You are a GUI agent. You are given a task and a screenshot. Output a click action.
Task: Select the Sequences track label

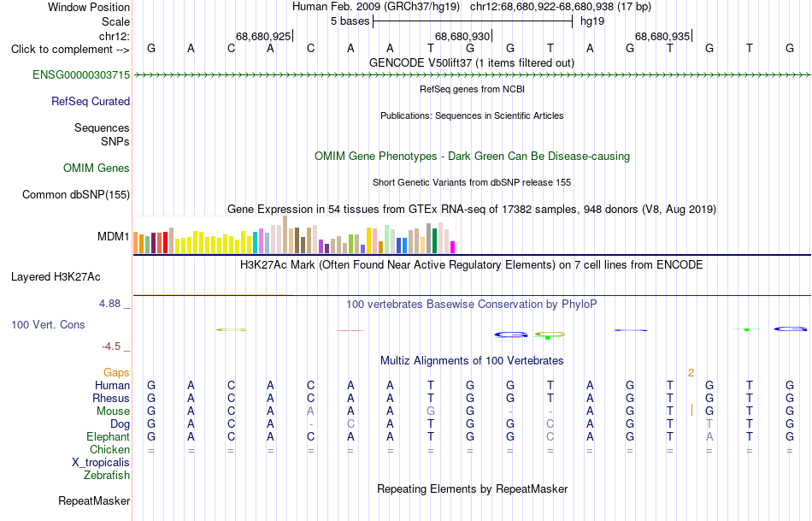point(102,127)
